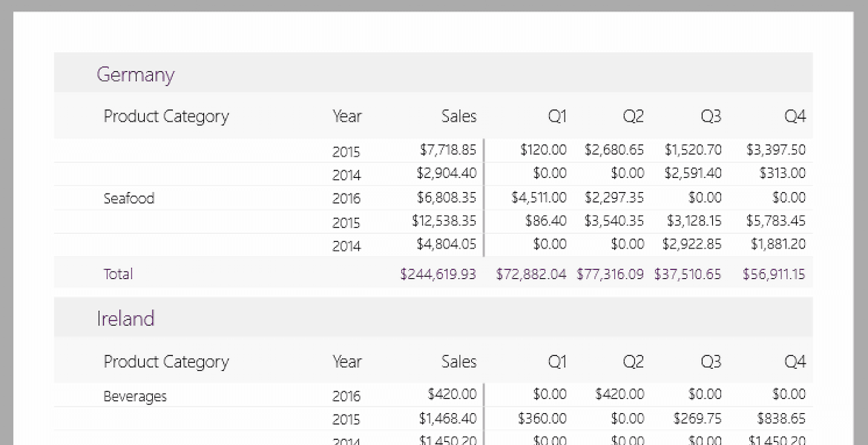Click the $1,468.40 sales cell for Beverages

(447, 418)
